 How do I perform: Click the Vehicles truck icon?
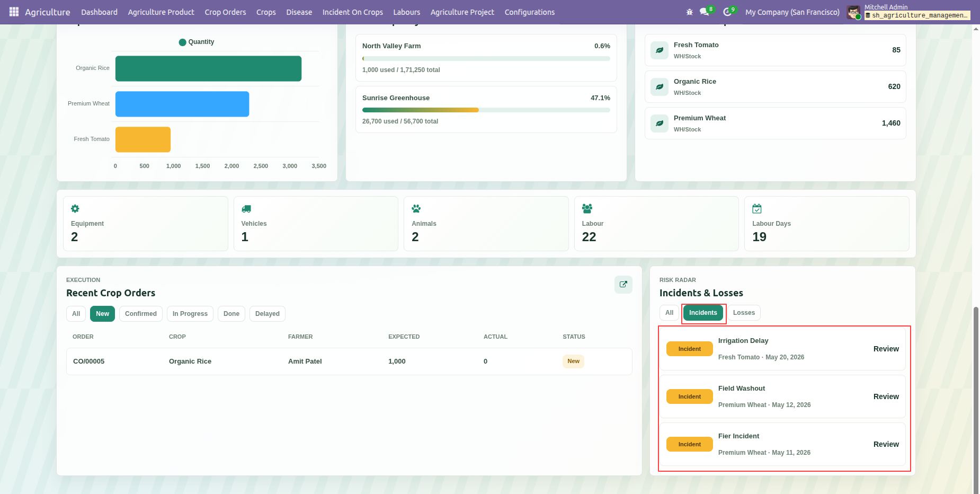coord(246,209)
